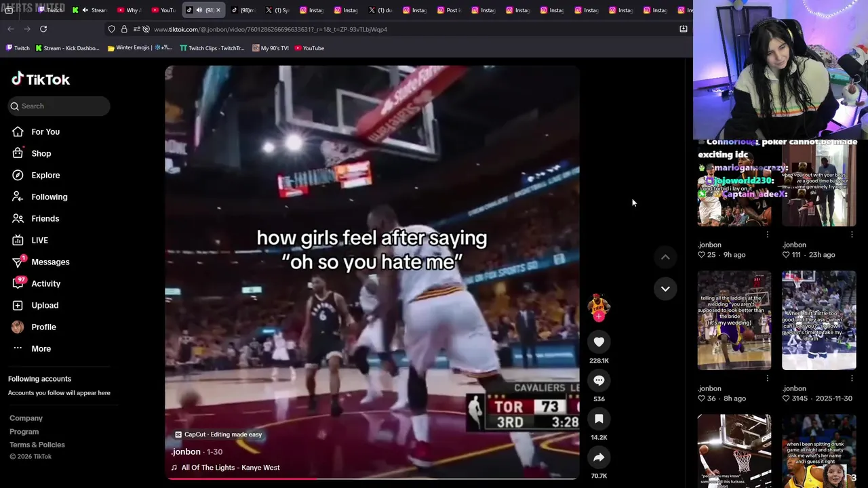Open thumbnail for video with 3145 likes
The width and height of the screenshot is (868, 488).
[819, 321]
